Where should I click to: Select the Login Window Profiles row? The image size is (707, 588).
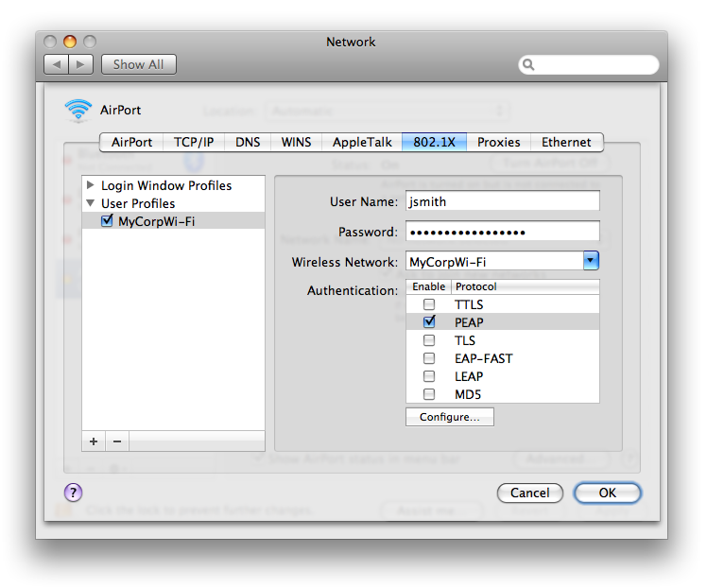pyautogui.click(x=174, y=185)
